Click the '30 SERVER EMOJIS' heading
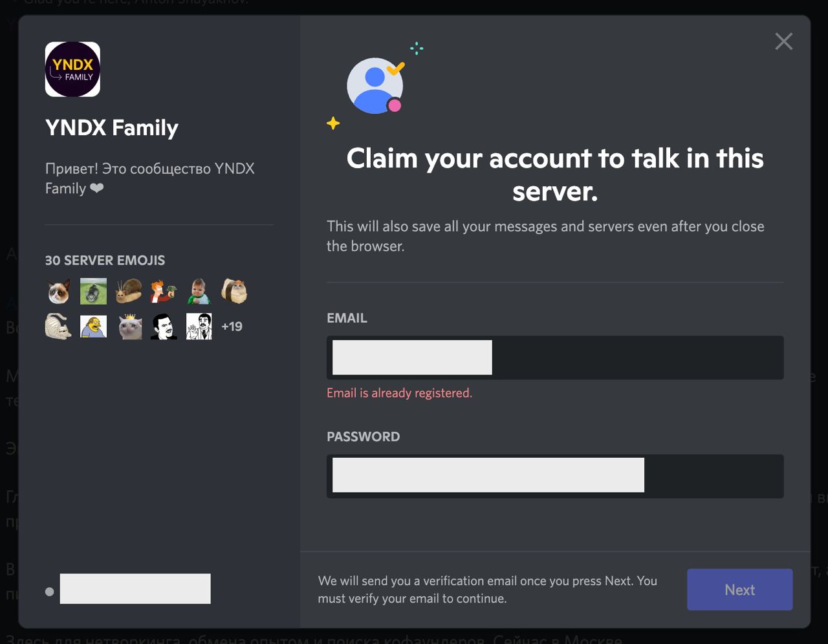Screen dimensions: 828x644 point(105,261)
